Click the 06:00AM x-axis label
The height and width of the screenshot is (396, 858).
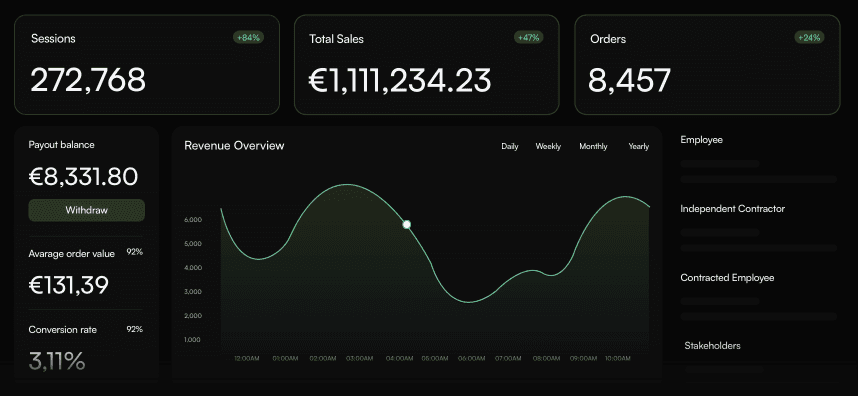471,359
